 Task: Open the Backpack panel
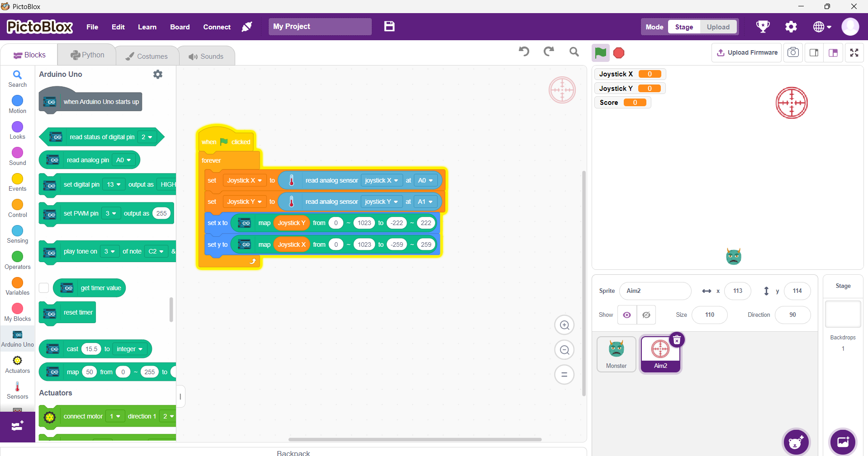click(293, 452)
